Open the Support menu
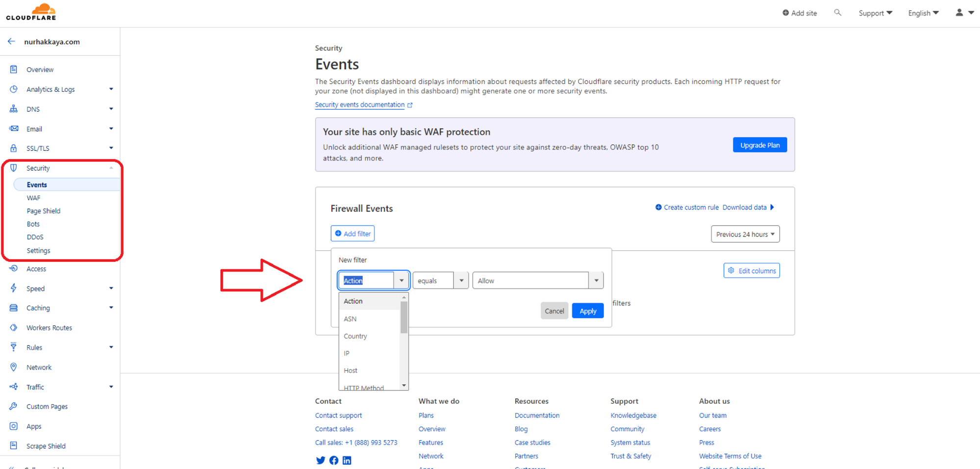980x469 pixels. [875, 13]
